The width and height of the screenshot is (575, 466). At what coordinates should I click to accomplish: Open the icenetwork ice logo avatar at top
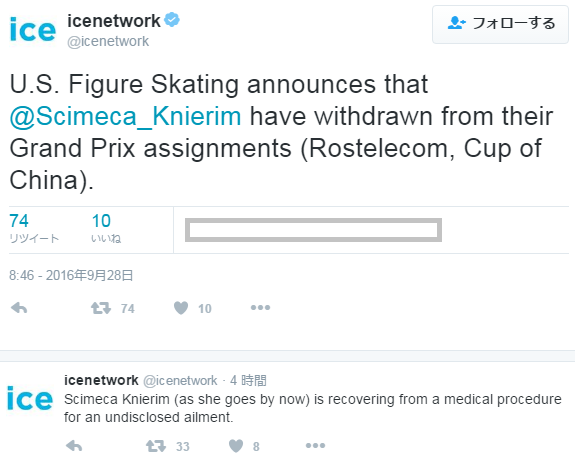33,29
